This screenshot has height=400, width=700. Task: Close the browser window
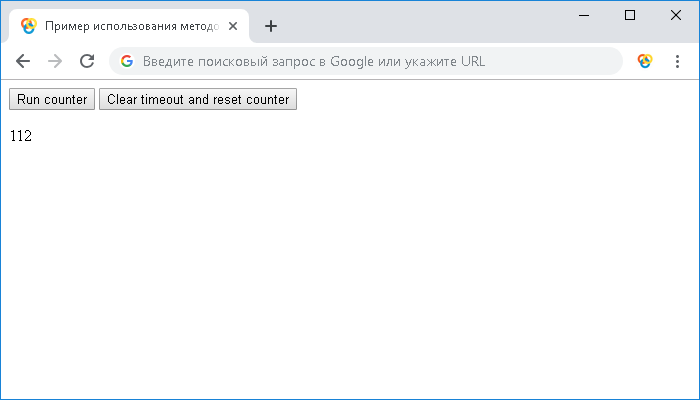pos(675,15)
